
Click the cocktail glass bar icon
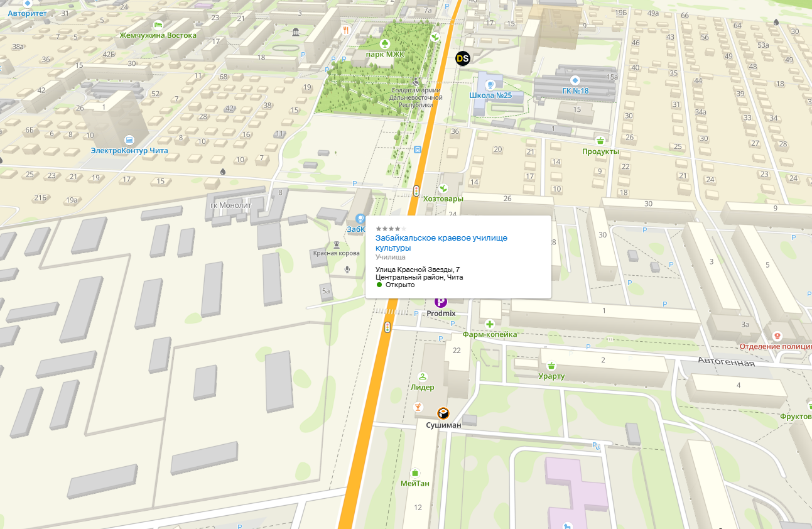click(418, 406)
